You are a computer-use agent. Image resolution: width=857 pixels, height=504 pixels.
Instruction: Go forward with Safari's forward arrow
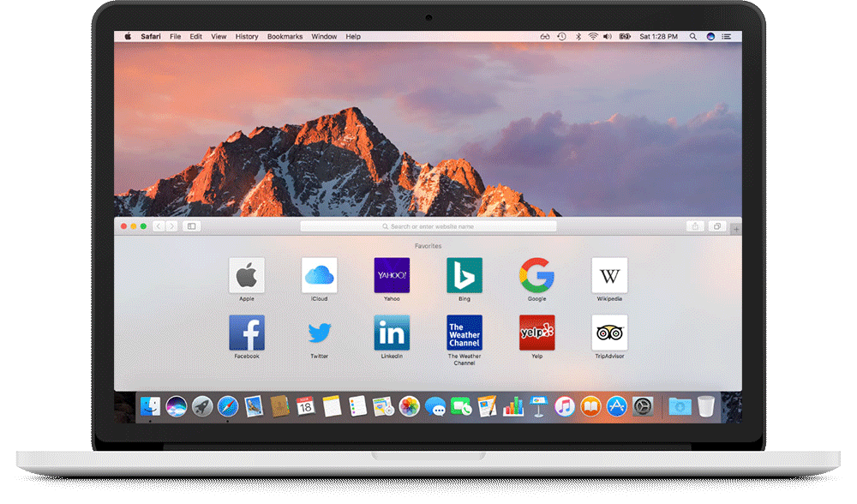[x=171, y=226]
